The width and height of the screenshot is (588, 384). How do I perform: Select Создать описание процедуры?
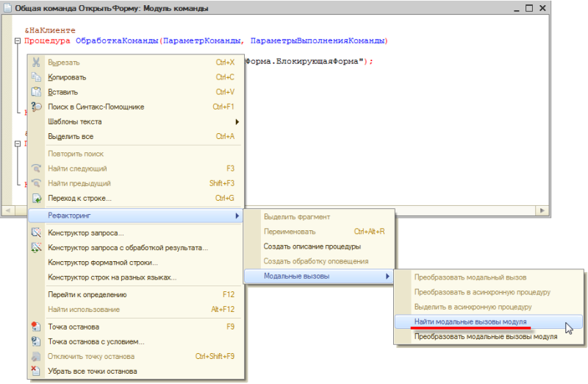point(312,246)
